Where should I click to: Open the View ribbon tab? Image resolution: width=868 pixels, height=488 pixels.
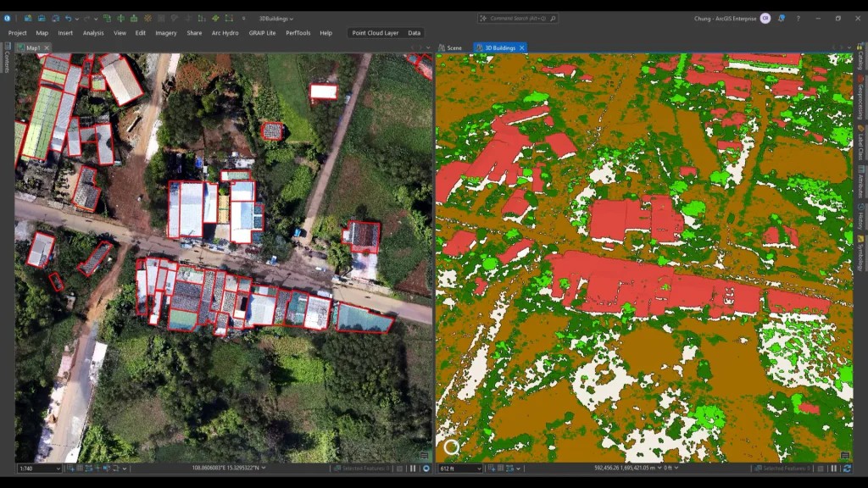click(120, 33)
